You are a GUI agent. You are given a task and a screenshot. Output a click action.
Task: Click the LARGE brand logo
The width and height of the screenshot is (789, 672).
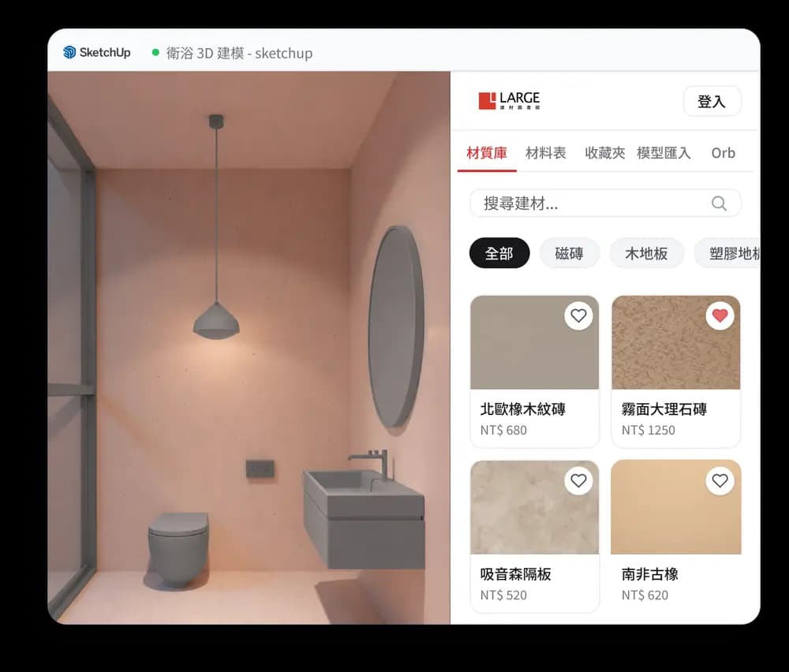[509, 101]
